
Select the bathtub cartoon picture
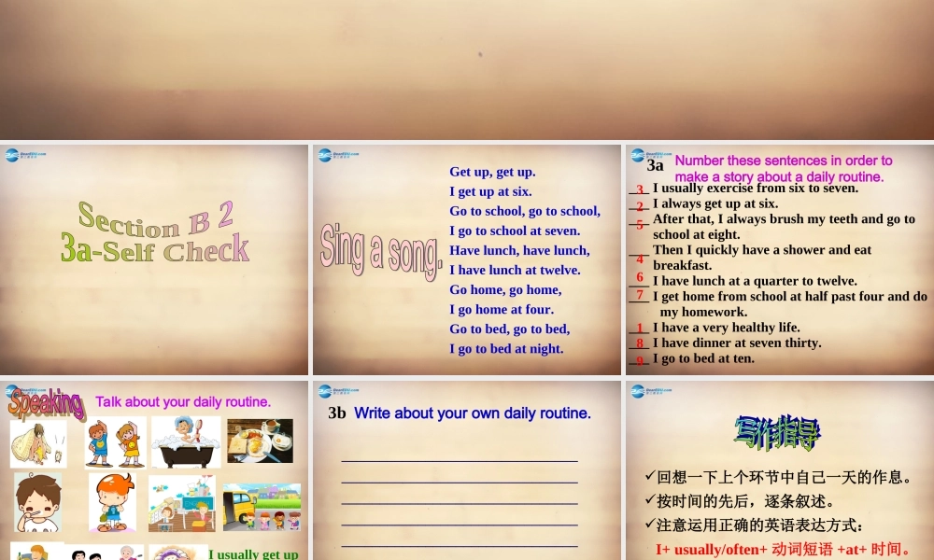(x=188, y=440)
